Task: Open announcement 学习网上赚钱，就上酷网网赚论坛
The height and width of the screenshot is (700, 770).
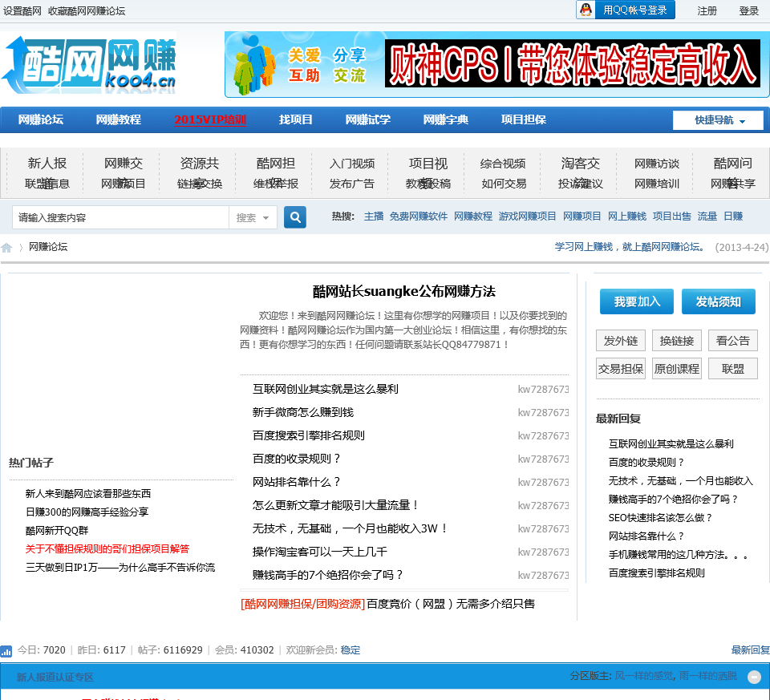Action: click(x=630, y=247)
